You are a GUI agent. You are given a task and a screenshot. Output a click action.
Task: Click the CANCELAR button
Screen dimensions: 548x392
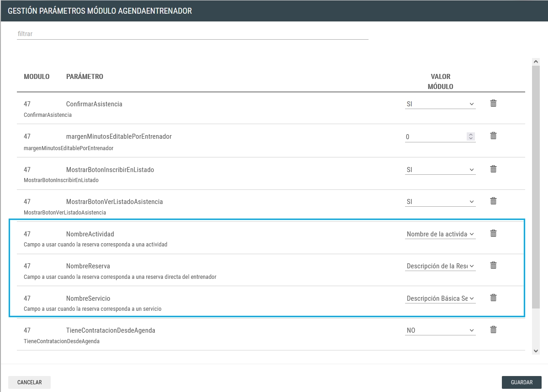29,382
